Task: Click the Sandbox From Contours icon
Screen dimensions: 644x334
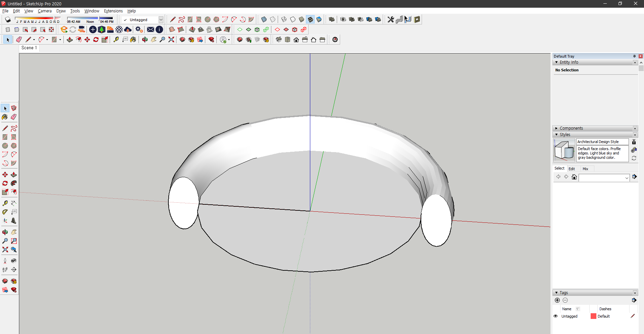Action: (x=172, y=29)
